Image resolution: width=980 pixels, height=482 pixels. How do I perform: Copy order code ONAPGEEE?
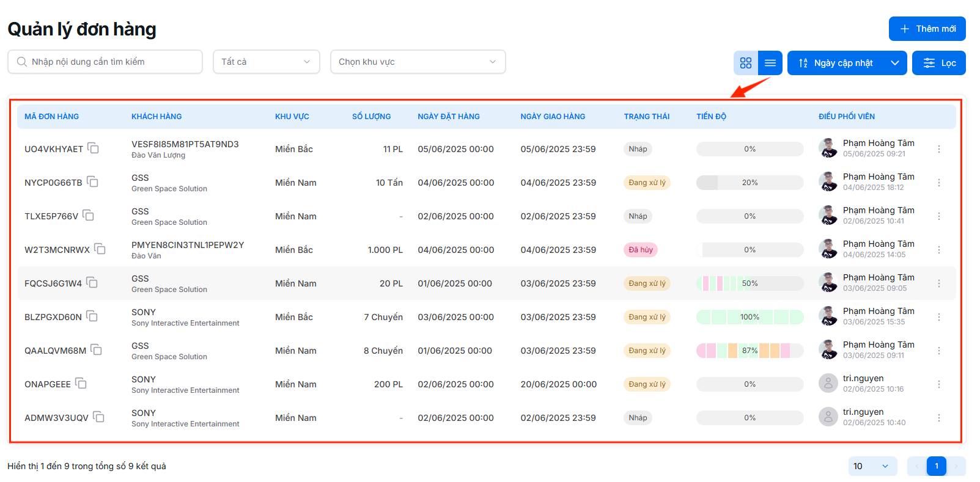[x=81, y=384]
